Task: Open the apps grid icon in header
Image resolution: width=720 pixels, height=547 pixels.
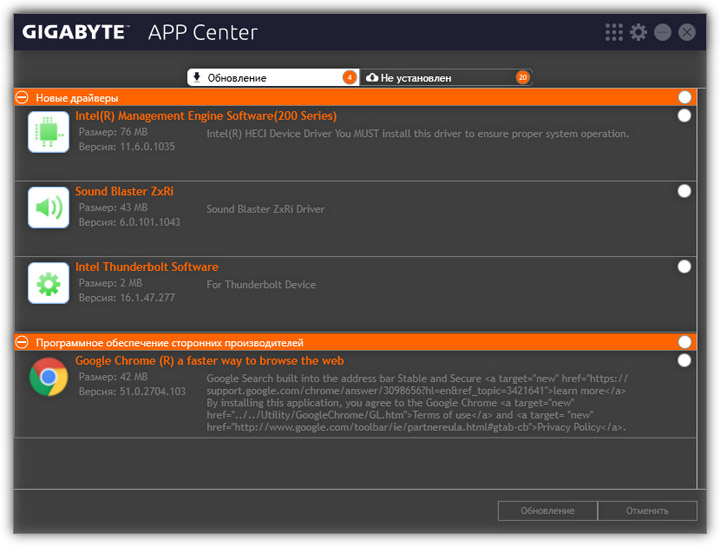Action: (613, 32)
